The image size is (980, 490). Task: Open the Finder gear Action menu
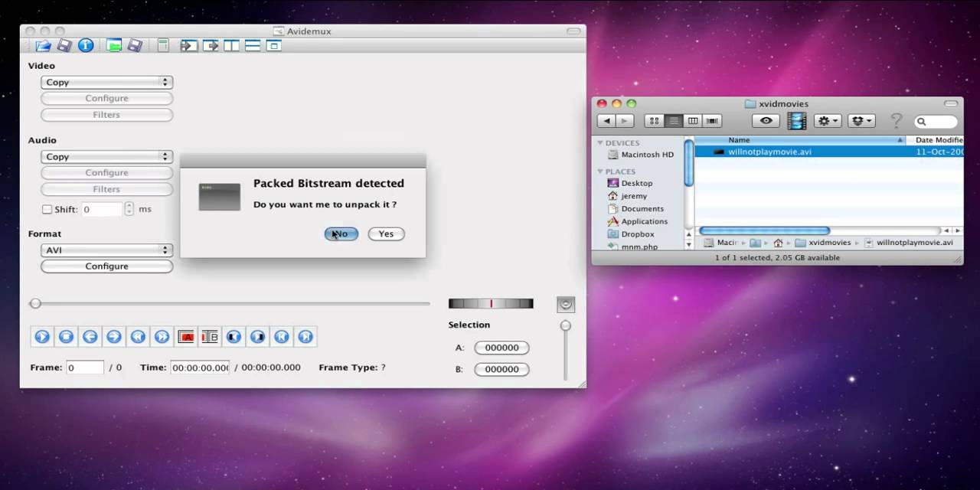(828, 121)
